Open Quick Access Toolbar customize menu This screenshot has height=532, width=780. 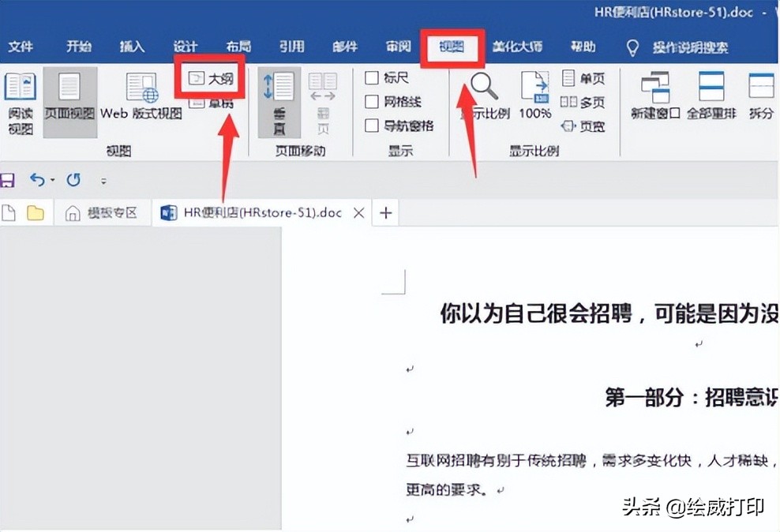[103, 181]
